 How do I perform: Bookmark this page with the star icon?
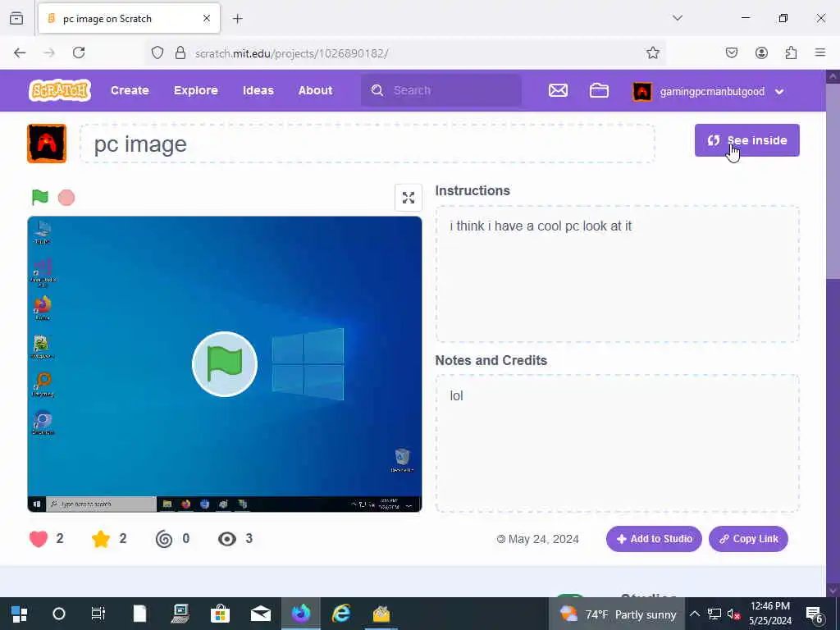click(x=652, y=52)
